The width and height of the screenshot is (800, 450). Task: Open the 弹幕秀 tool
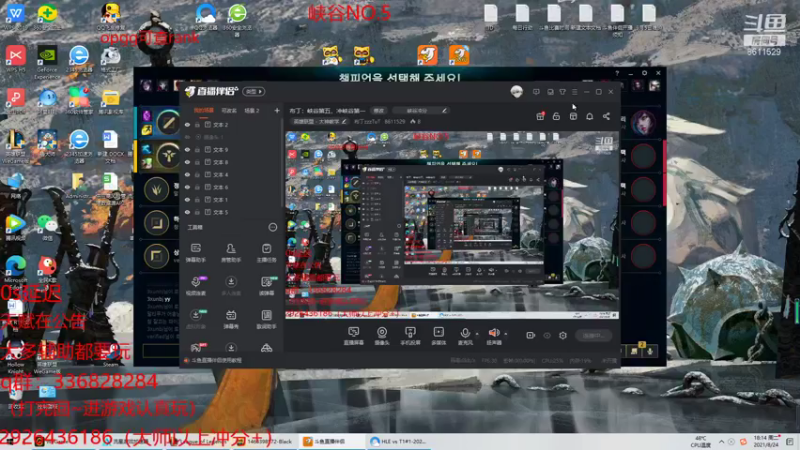tap(231, 319)
